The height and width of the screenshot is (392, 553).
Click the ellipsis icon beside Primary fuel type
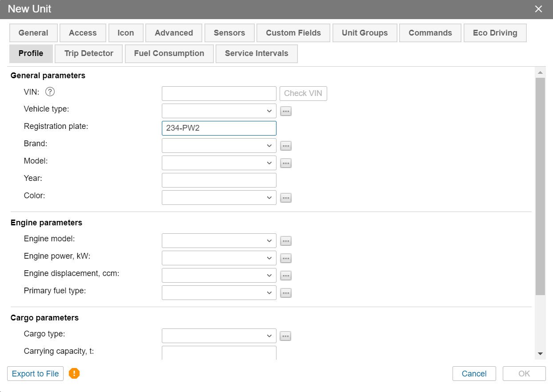[286, 293]
